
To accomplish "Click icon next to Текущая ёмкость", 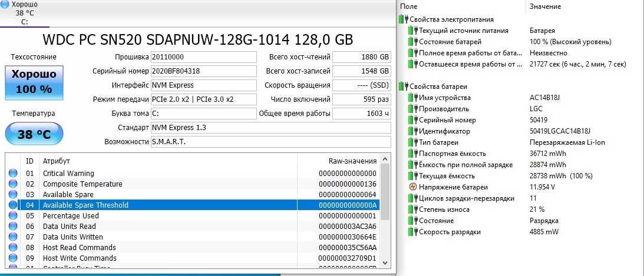I will point(413,176).
